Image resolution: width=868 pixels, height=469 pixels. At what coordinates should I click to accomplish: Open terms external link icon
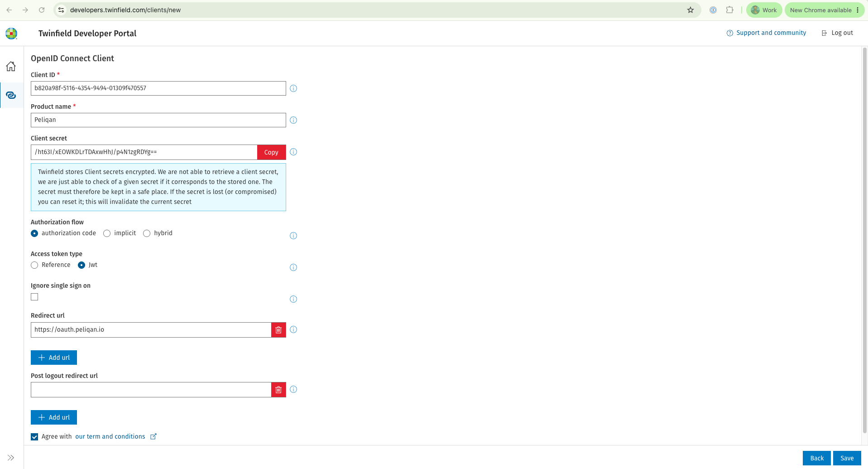tap(153, 436)
